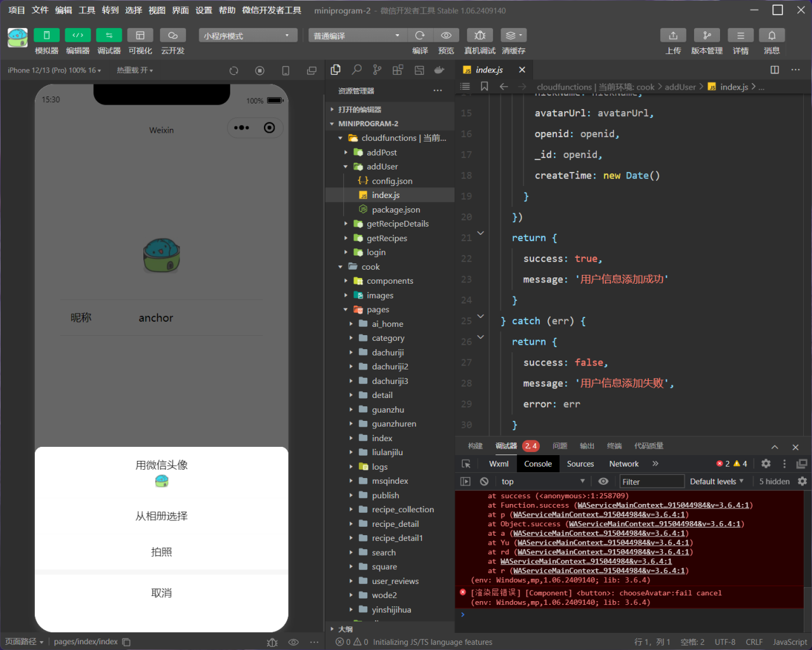Switch to the Sources debugger tab

(x=580, y=464)
